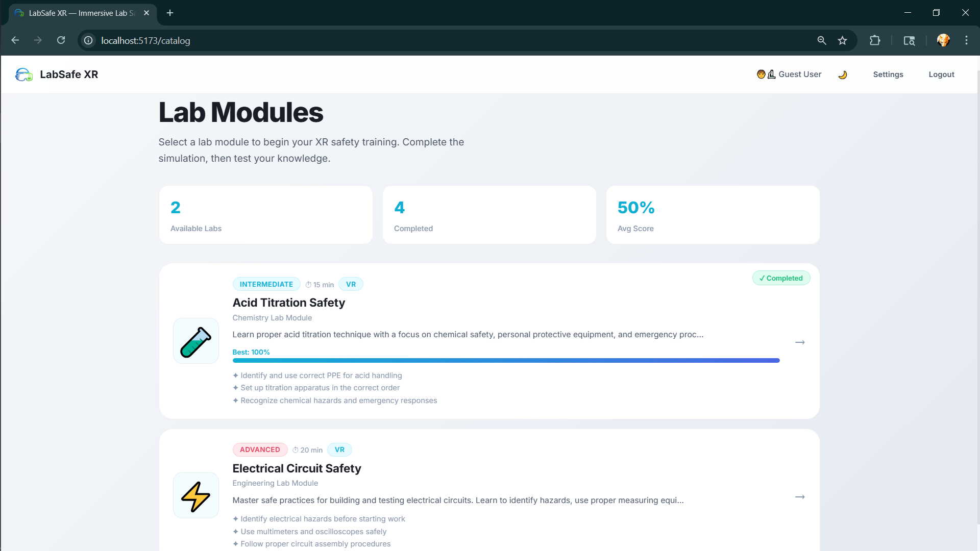Log out using the Logout link

[941, 74]
